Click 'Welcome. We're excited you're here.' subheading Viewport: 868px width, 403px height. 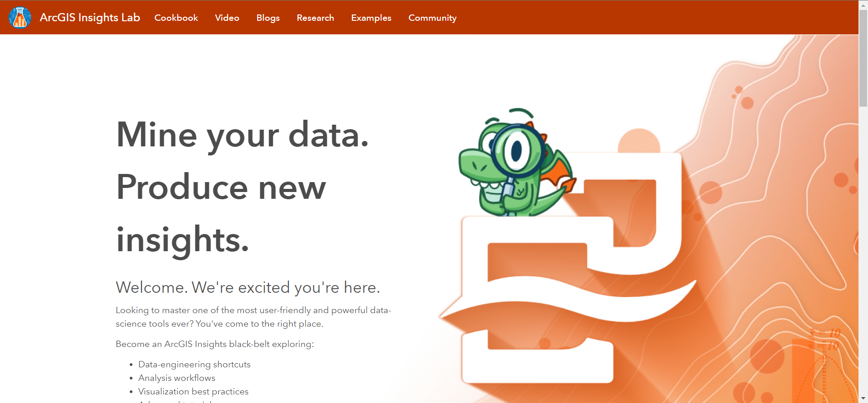pos(248,287)
